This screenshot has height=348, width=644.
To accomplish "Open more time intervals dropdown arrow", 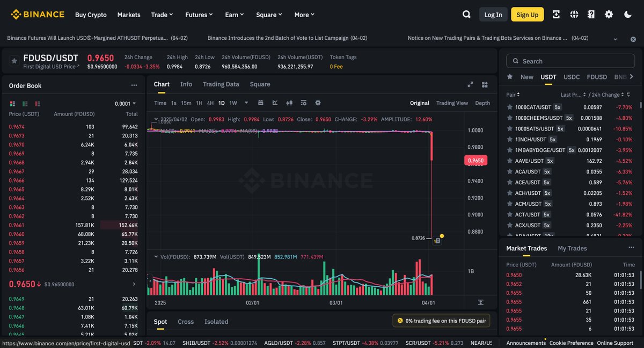I will point(246,103).
